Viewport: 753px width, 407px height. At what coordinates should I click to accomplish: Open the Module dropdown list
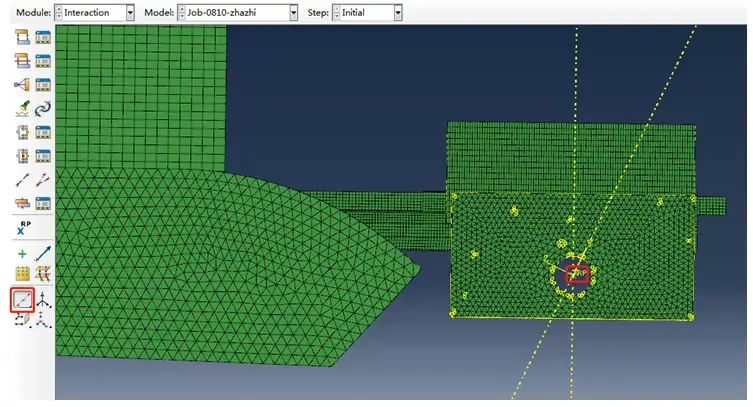pos(130,12)
